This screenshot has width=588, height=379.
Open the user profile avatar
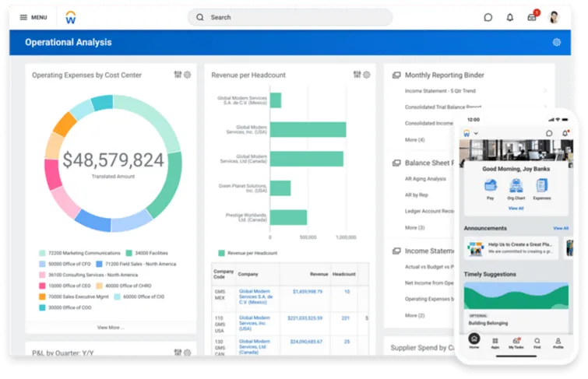pos(554,17)
